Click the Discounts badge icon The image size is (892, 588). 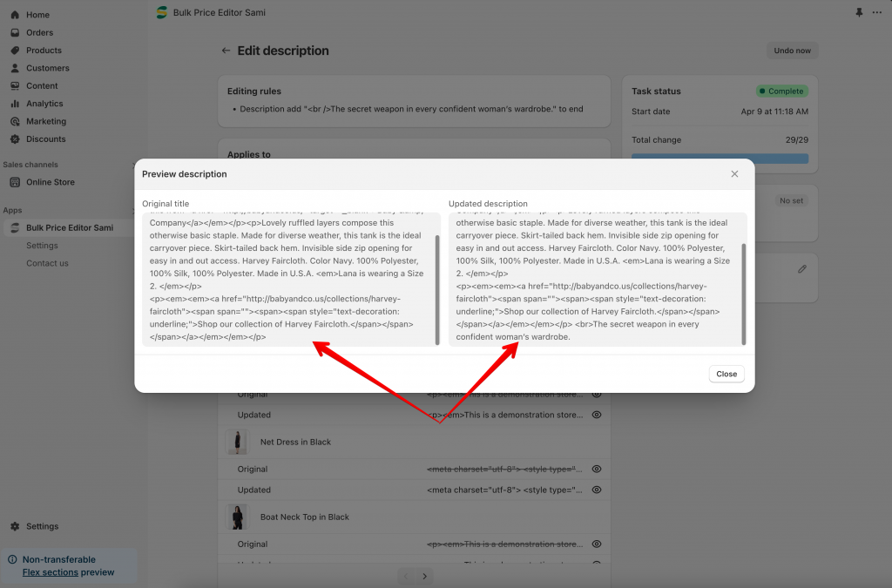coord(16,139)
